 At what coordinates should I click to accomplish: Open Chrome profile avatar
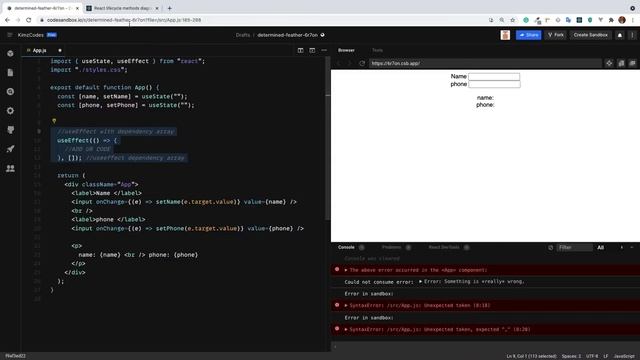[622, 20]
